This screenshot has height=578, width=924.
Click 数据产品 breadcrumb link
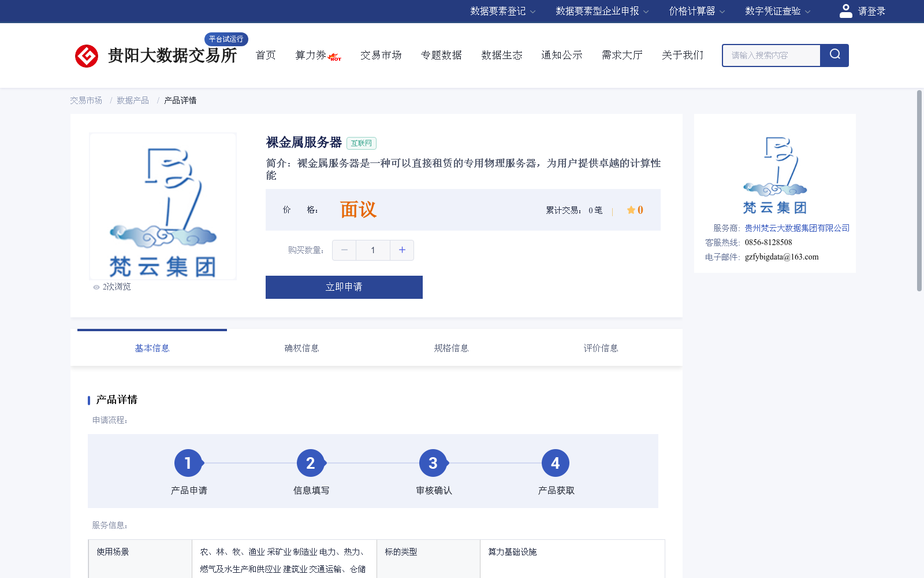pos(133,101)
